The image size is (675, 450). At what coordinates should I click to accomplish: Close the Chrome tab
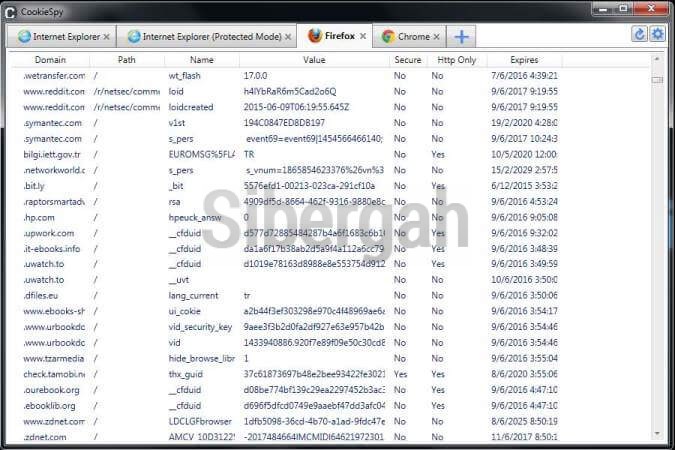(437, 37)
